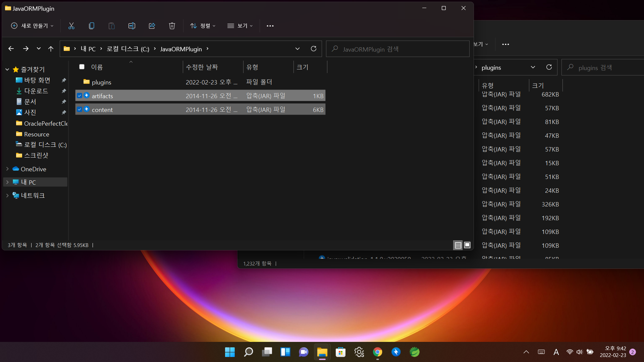Toggle the select-all checkbox in header
Screen dimensions: 644x362
click(x=82, y=67)
